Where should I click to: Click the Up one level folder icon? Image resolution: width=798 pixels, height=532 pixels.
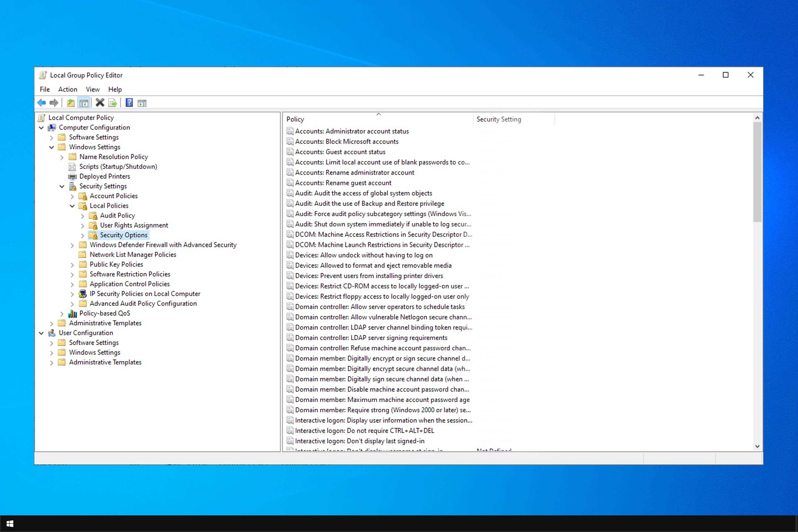pos(71,103)
